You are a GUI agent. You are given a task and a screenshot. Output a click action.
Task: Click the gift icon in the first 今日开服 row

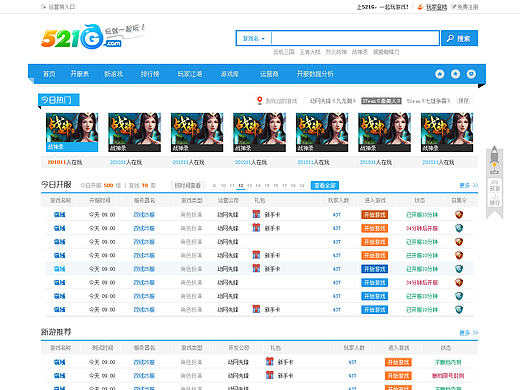tap(256, 214)
